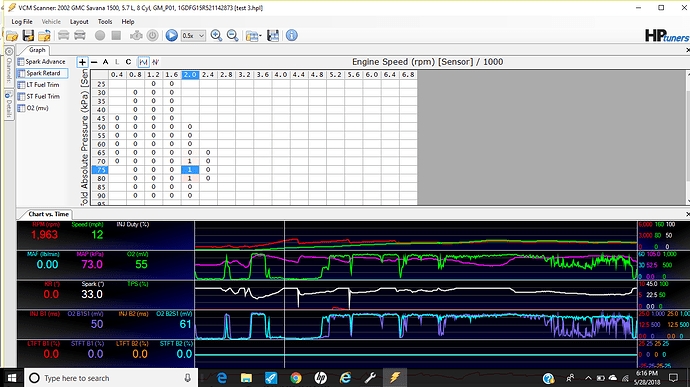Screen dimensions: 690x387
Task: Click the graph table vertical scrollbar
Action: pyautogui.click(x=687, y=136)
